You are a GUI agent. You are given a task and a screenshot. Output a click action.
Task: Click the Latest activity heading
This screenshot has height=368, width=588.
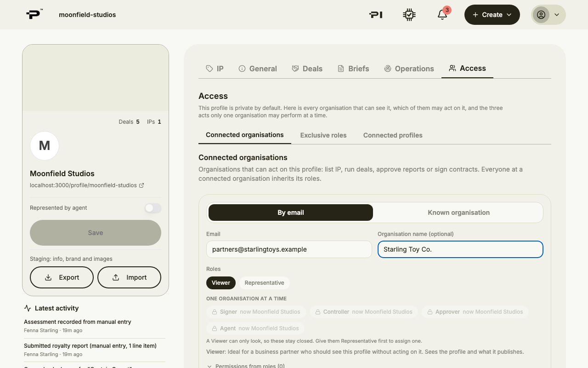coord(57,308)
